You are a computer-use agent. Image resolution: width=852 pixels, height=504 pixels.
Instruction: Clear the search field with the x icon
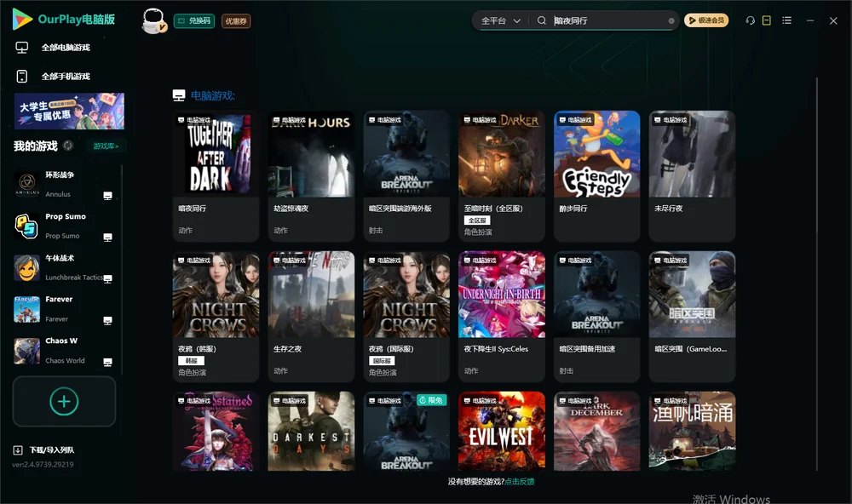click(x=671, y=21)
